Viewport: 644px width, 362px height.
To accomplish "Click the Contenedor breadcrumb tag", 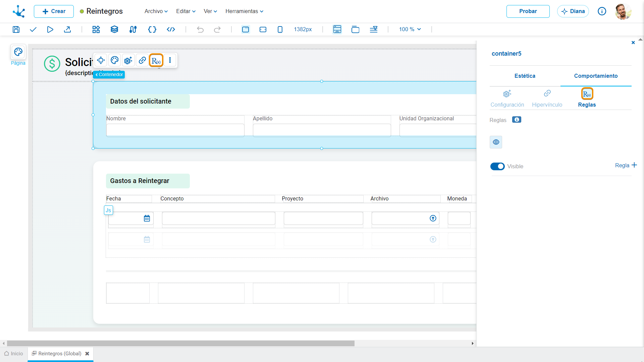I will pyautogui.click(x=109, y=74).
